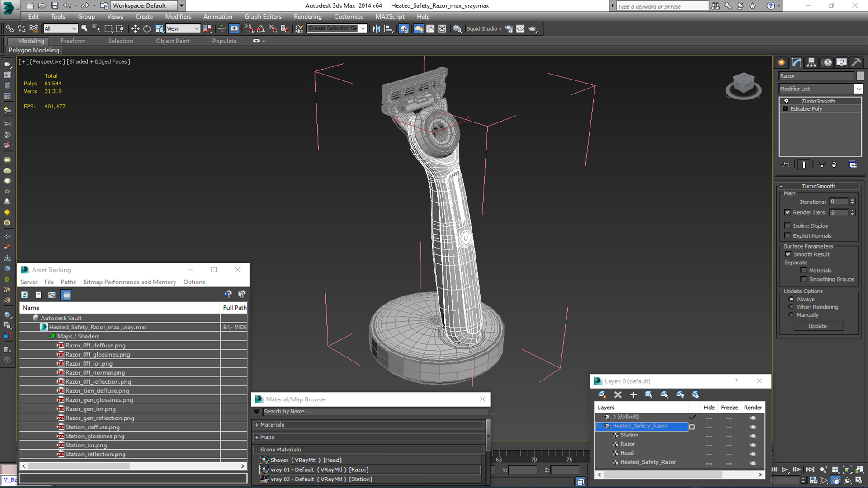The image size is (868, 488).
Task: Create new layer in Layer dialog
Action: (x=602, y=394)
